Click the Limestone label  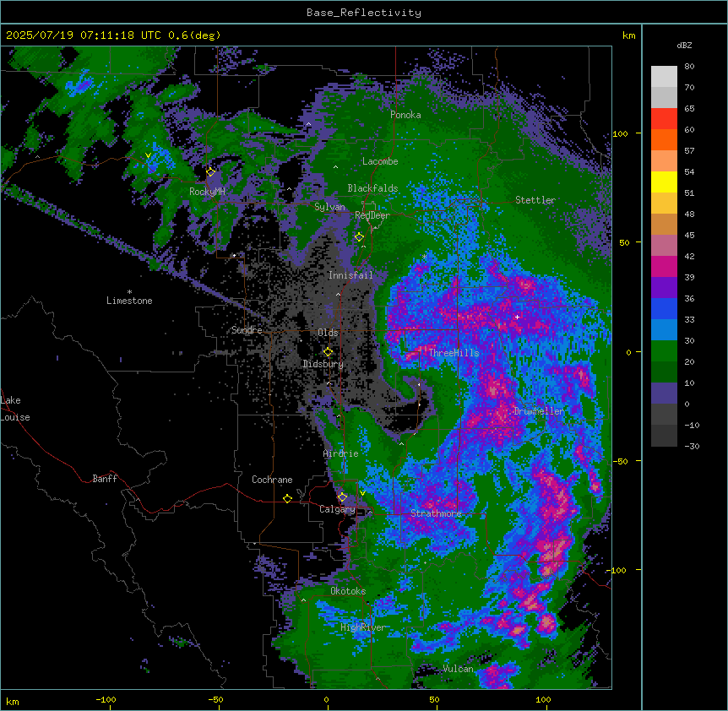click(129, 301)
